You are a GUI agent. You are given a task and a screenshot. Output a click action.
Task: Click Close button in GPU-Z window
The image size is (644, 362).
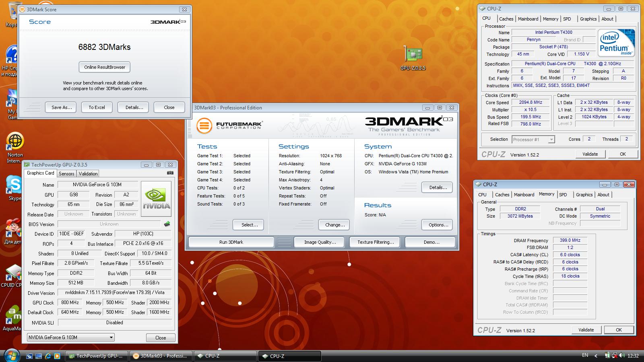coord(161,338)
